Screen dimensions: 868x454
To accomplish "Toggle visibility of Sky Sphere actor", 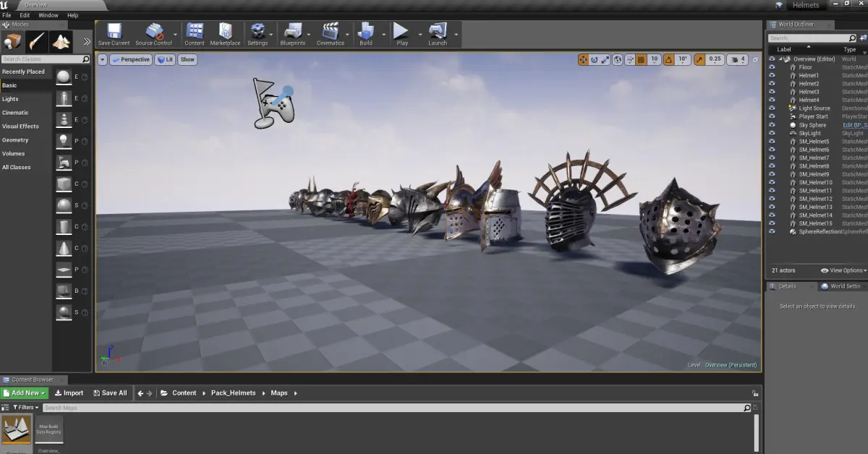I will point(772,125).
